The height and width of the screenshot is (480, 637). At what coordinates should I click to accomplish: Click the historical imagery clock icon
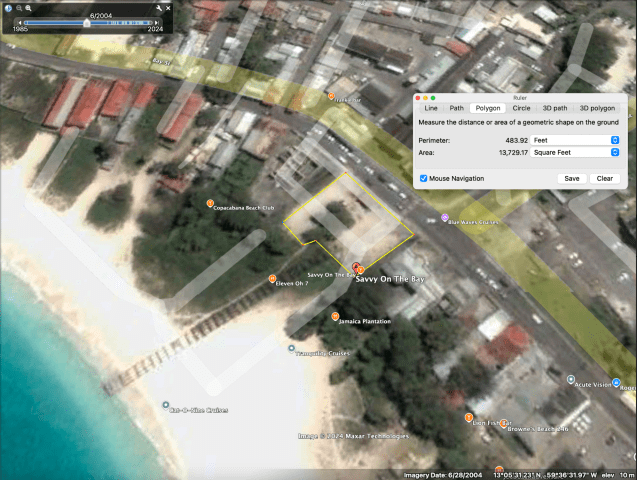[9, 7]
